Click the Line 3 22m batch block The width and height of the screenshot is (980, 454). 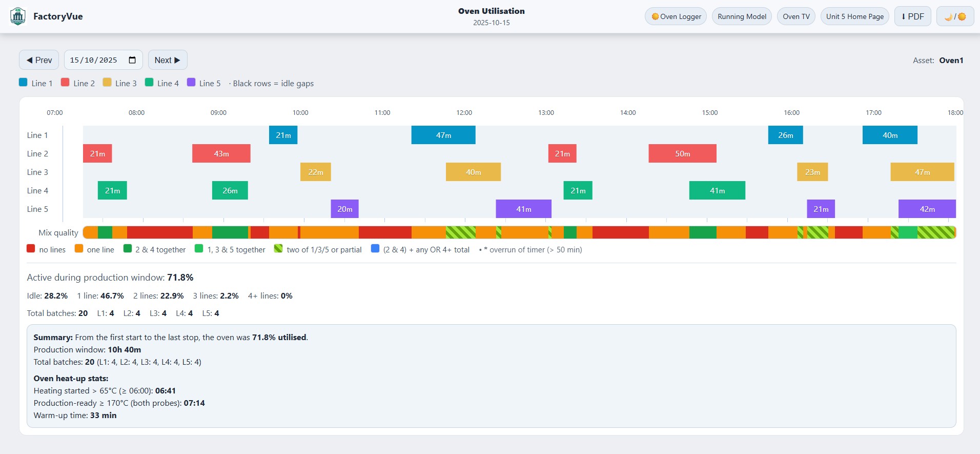coord(315,172)
